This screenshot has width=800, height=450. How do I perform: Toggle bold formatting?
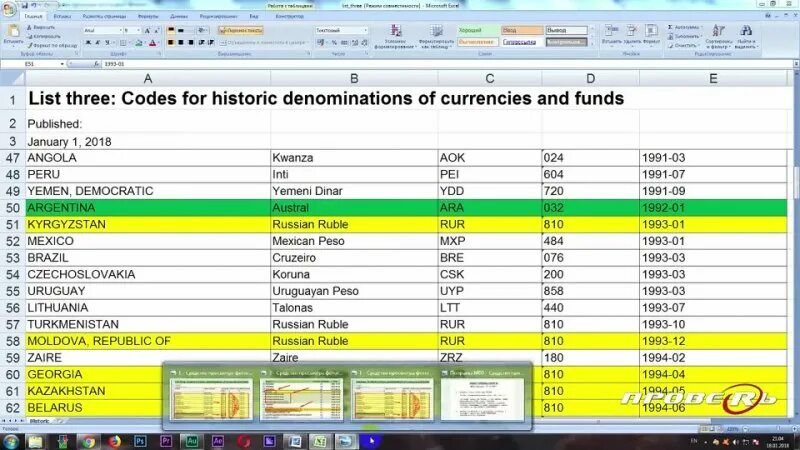click(x=88, y=43)
